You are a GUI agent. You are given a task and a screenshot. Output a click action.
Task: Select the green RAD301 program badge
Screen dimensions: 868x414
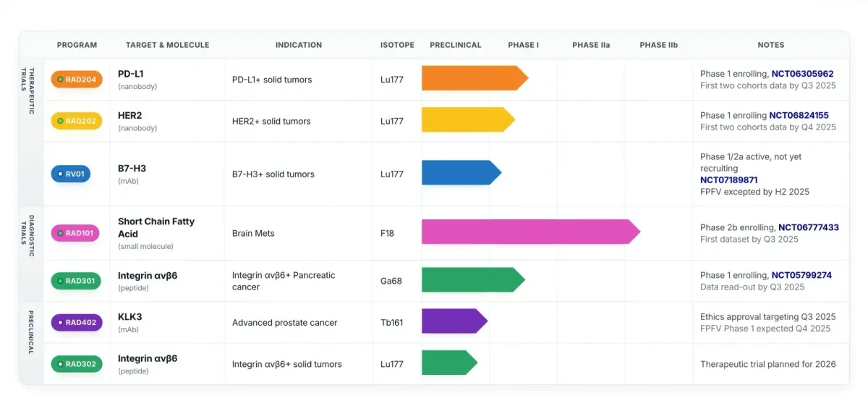77,281
